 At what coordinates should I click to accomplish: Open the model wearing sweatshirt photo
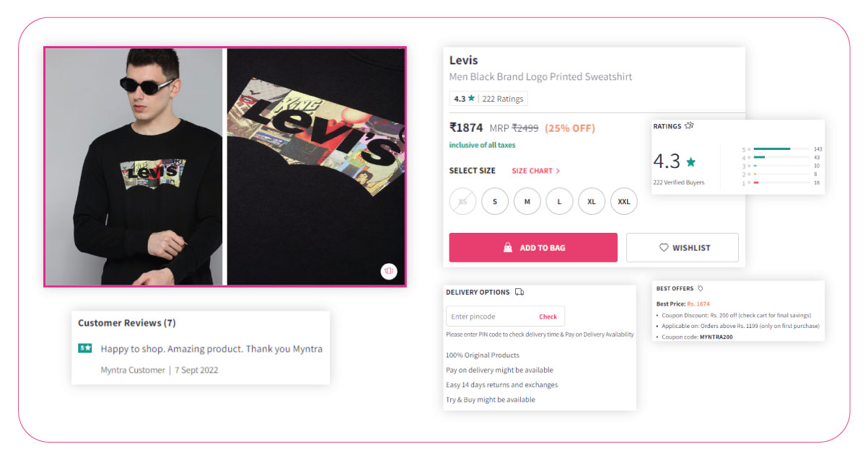134,167
